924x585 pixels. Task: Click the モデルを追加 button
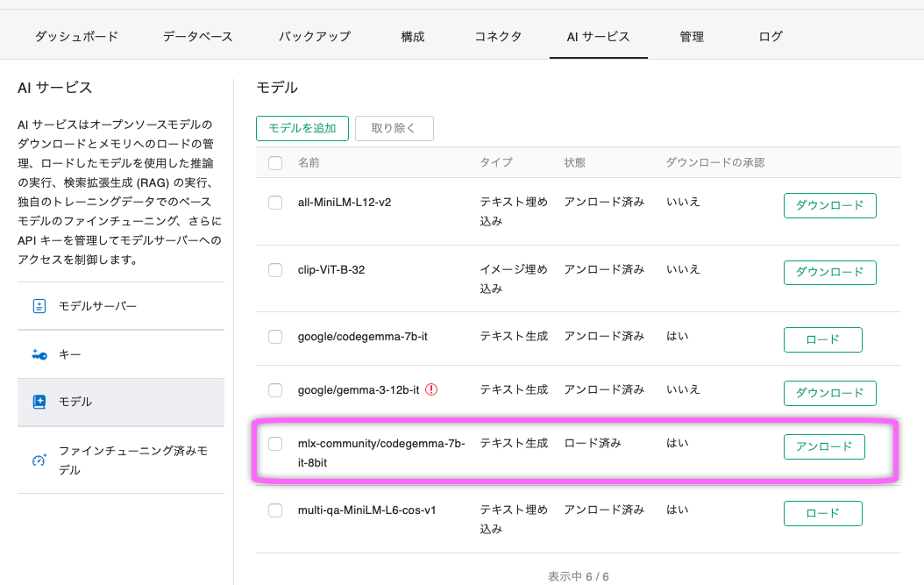click(x=302, y=128)
